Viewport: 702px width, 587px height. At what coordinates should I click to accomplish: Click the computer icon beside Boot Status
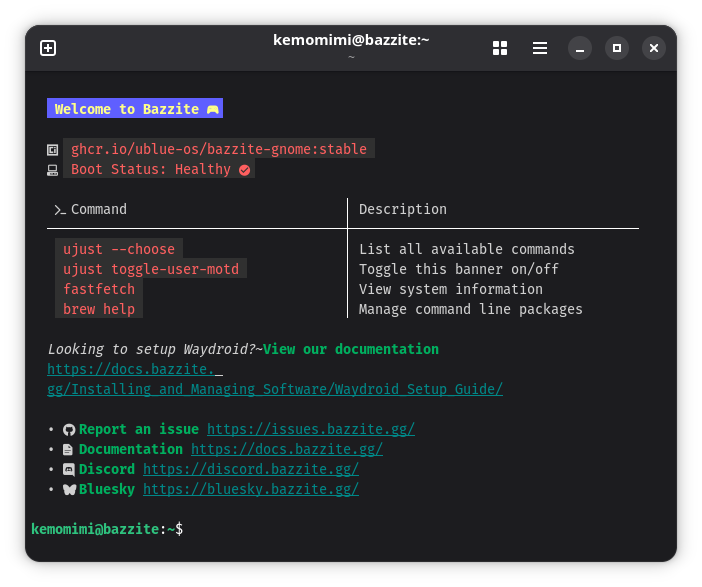point(52,171)
